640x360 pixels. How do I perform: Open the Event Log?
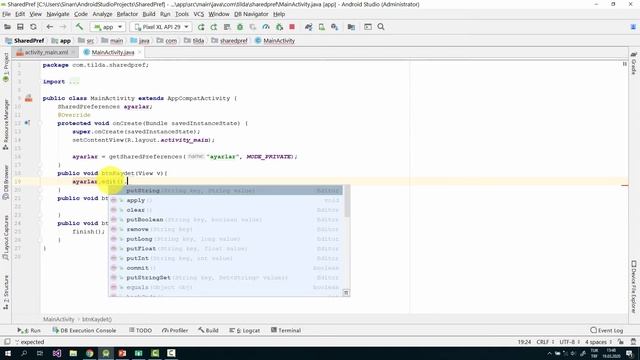tap(607, 330)
